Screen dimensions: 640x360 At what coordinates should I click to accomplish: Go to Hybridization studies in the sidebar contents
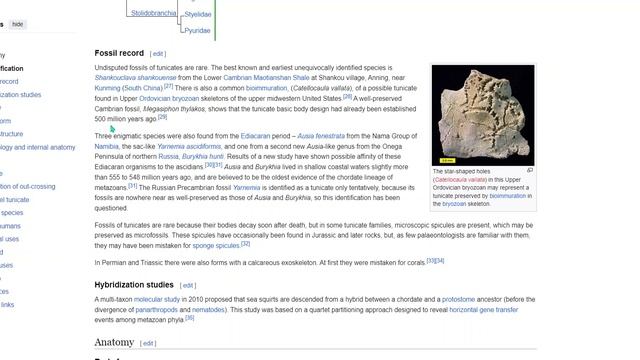click(x=20, y=95)
